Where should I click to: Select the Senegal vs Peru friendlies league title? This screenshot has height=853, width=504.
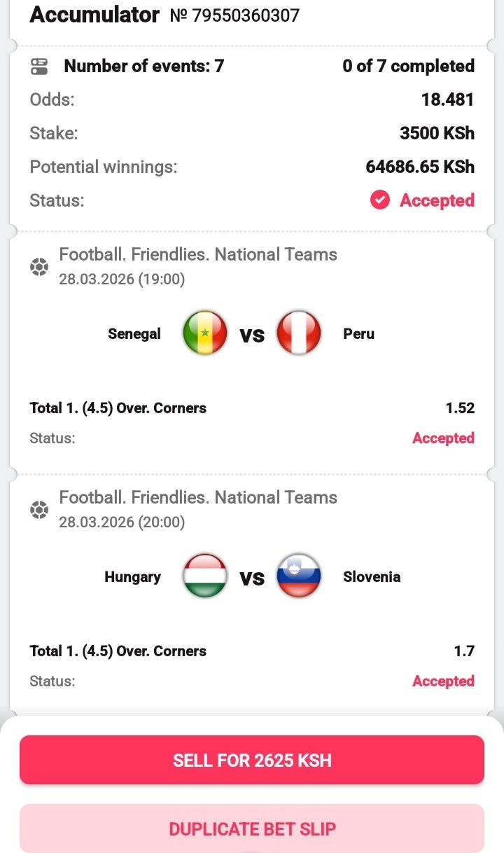[x=198, y=254]
